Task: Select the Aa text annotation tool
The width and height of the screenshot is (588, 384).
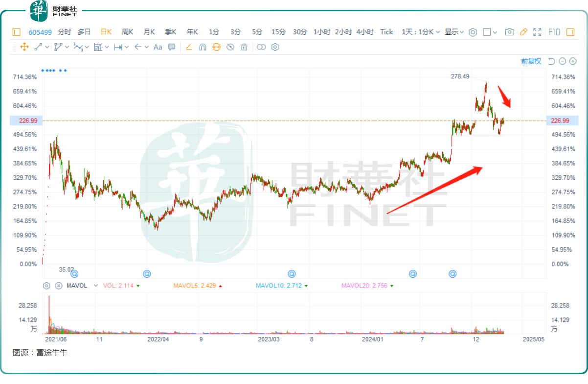Action: click(158, 47)
